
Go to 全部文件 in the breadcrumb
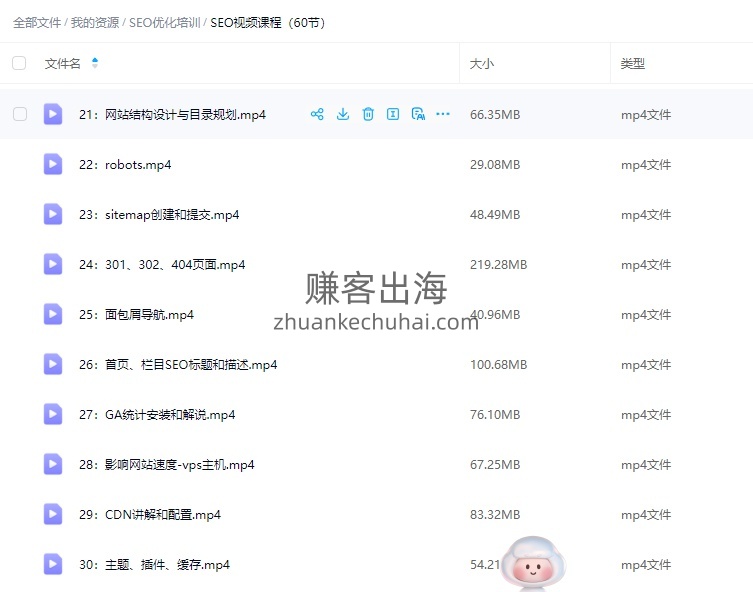click(x=38, y=22)
